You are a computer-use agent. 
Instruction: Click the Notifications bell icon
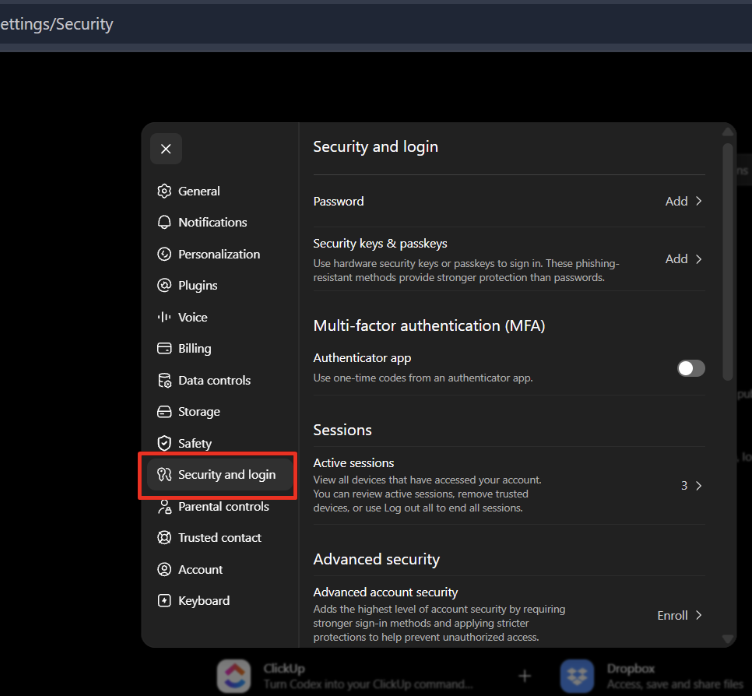coord(164,223)
